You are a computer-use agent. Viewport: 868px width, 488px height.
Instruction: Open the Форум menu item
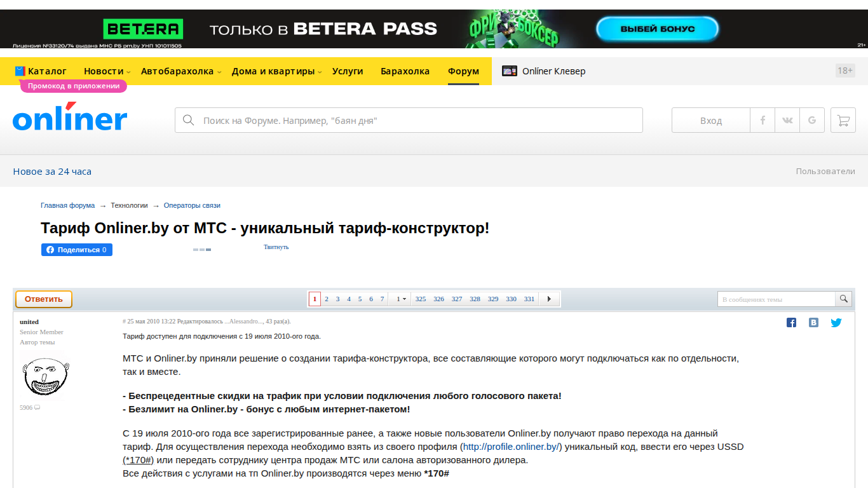(463, 71)
